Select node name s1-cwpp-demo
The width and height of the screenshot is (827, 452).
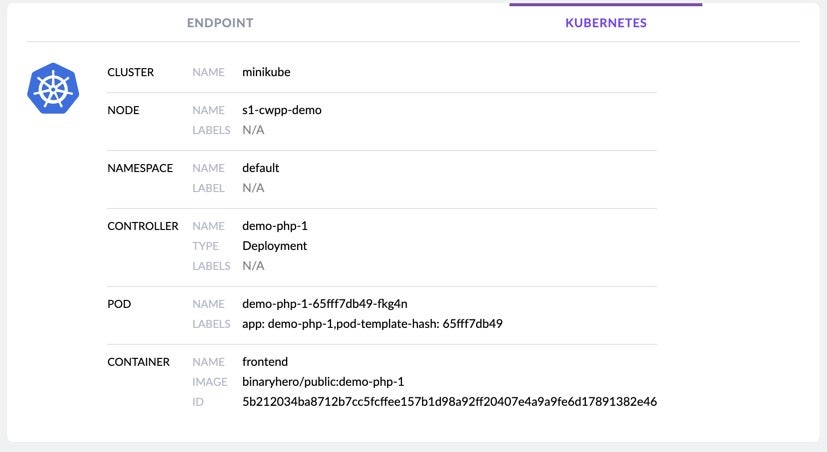pyautogui.click(x=282, y=110)
